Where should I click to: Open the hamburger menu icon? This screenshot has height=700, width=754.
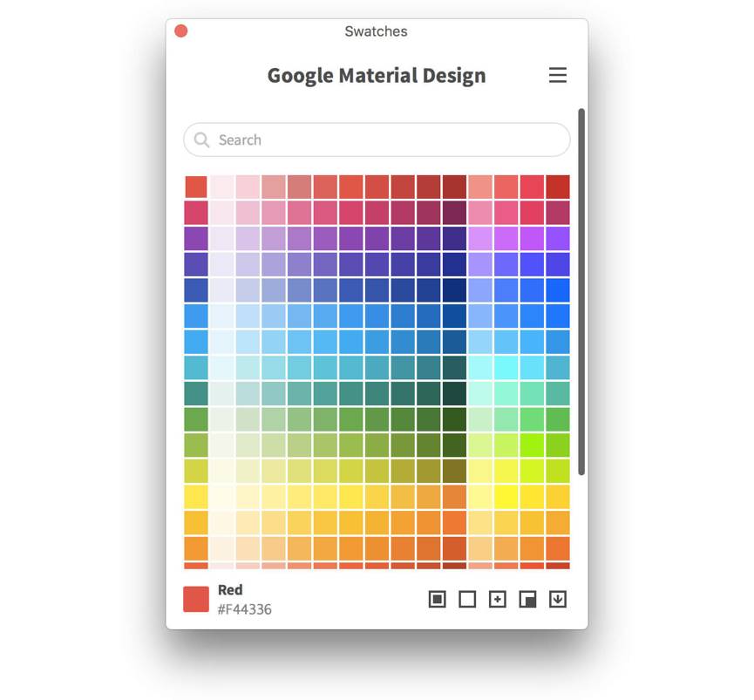557,75
